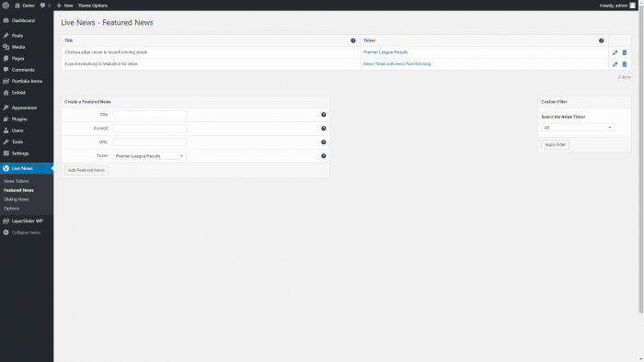Open the Media library menu
Viewport: 644px width, 362px height.
[x=18, y=47]
